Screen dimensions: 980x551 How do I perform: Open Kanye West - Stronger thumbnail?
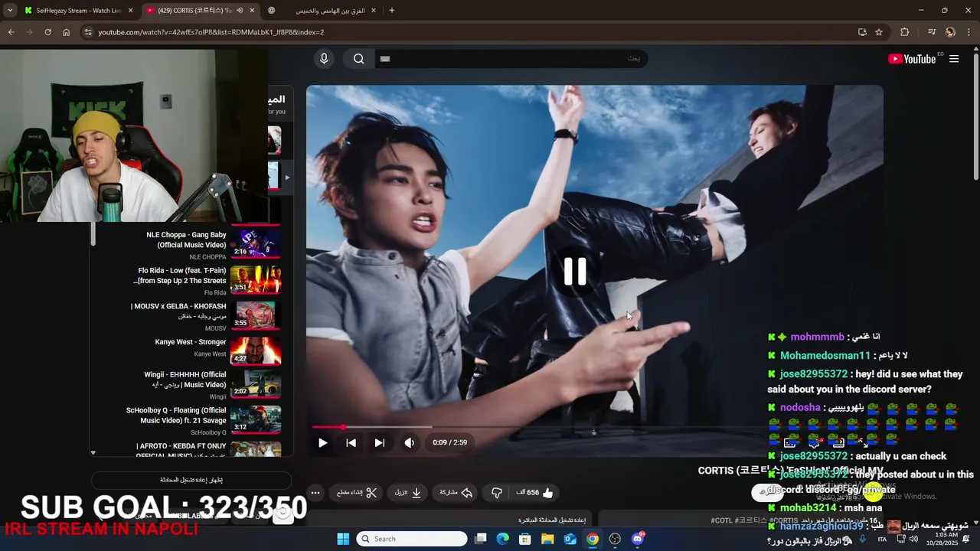[256, 351]
